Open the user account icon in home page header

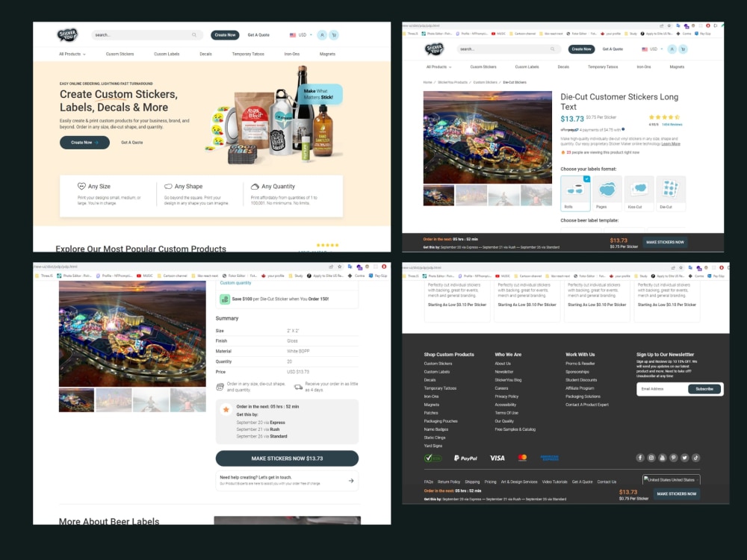(322, 35)
